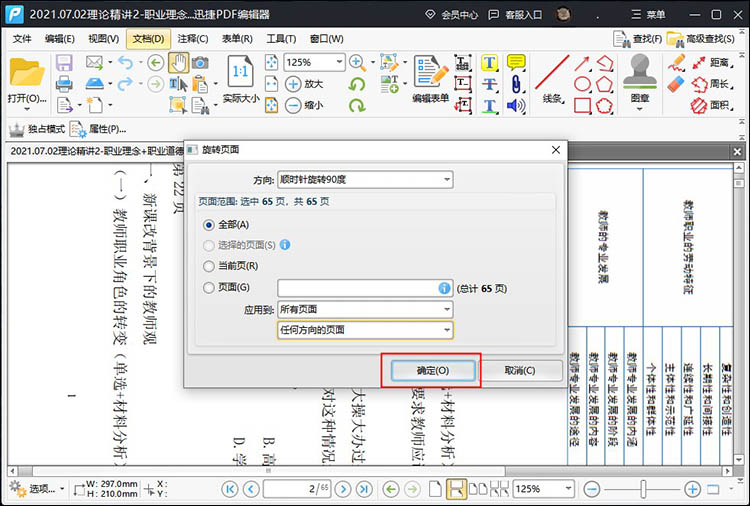Open the 文件 menu
This screenshot has width=750, height=506.
[x=22, y=39]
